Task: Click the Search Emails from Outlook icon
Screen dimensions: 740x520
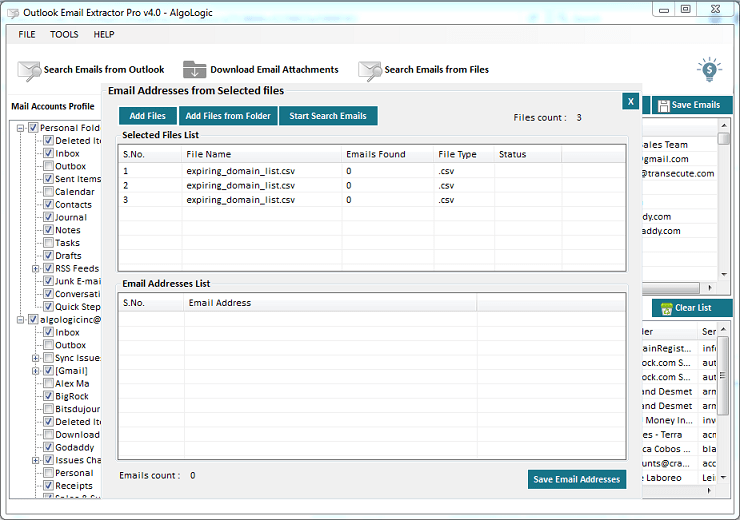Action: pos(30,70)
